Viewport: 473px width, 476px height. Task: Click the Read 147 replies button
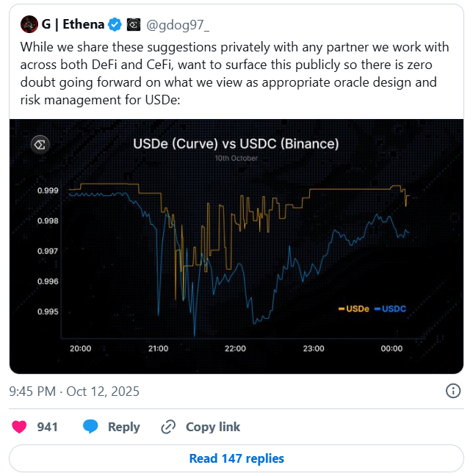[236, 458]
